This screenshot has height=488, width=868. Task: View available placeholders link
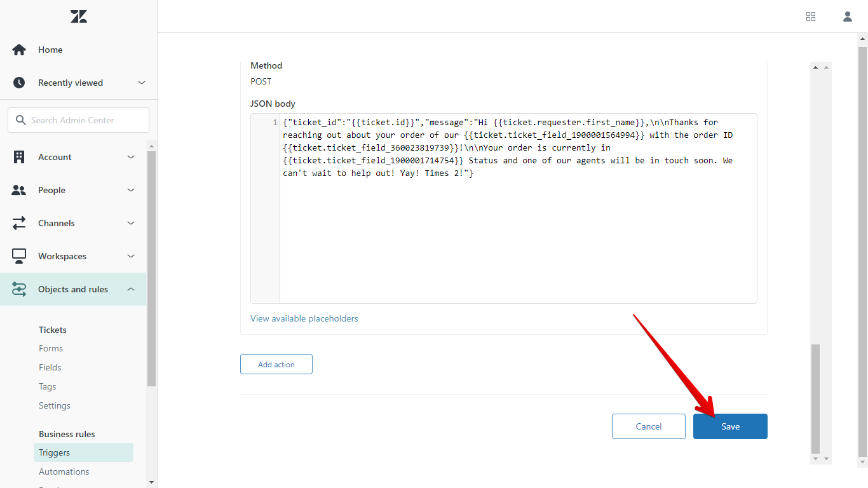click(x=304, y=318)
